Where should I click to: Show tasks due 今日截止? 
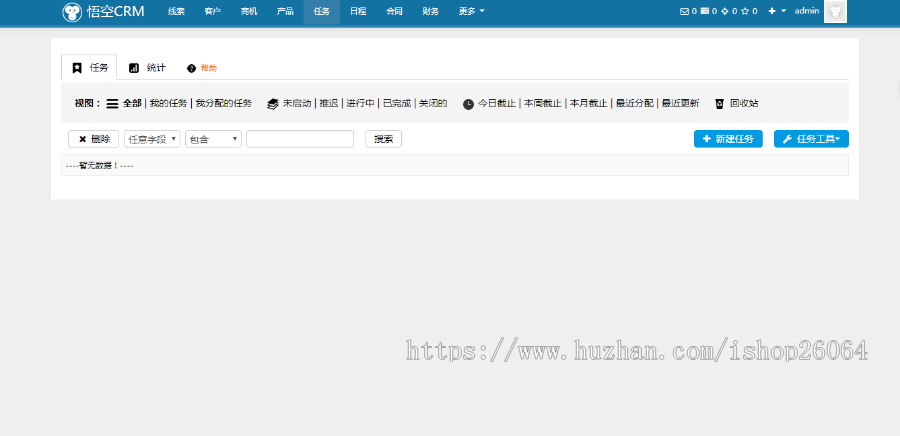(496, 103)
